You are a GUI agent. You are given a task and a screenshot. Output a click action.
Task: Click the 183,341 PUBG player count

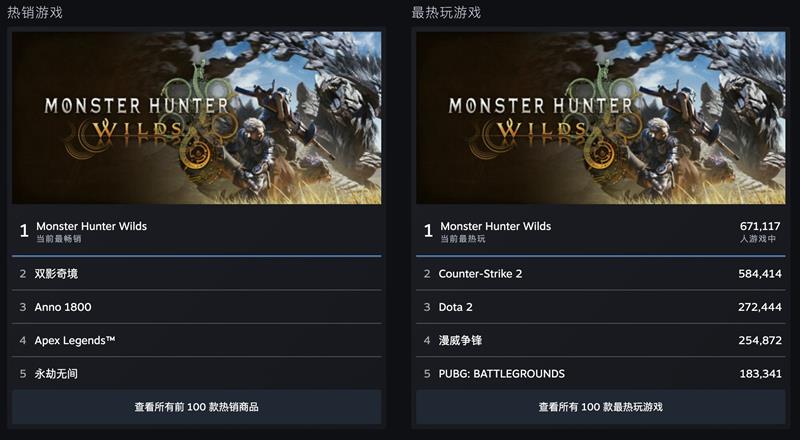[760, 374]
